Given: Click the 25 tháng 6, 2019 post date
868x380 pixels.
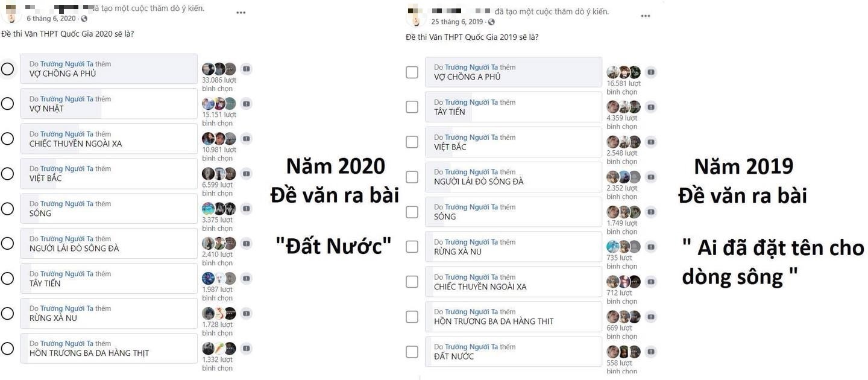Looking at the screenshot, I should [457, 22].
